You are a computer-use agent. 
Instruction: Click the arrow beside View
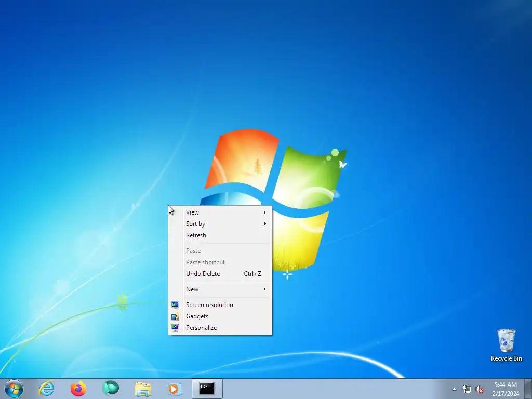(x=264, y=212)
